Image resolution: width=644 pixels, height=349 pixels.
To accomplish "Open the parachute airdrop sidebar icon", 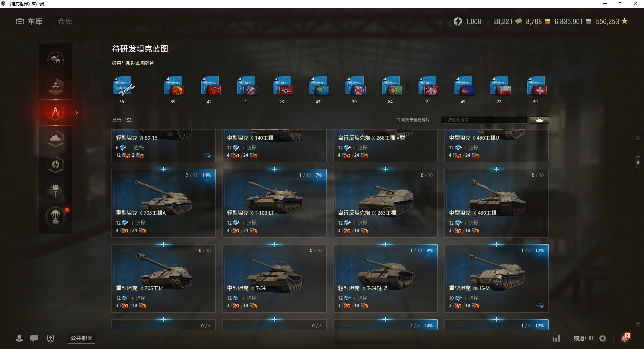I will click(56, 217).
